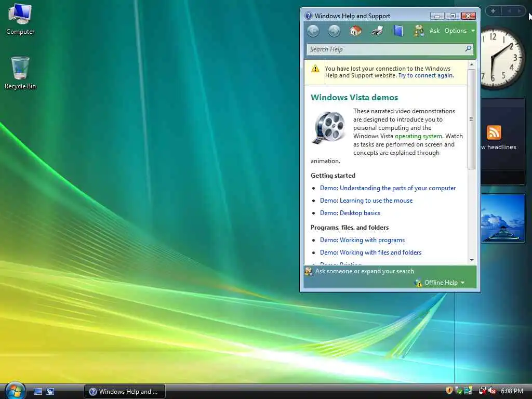Minimize the Windows Help and Support window
The image size is (532, 399).
[437, 16]
